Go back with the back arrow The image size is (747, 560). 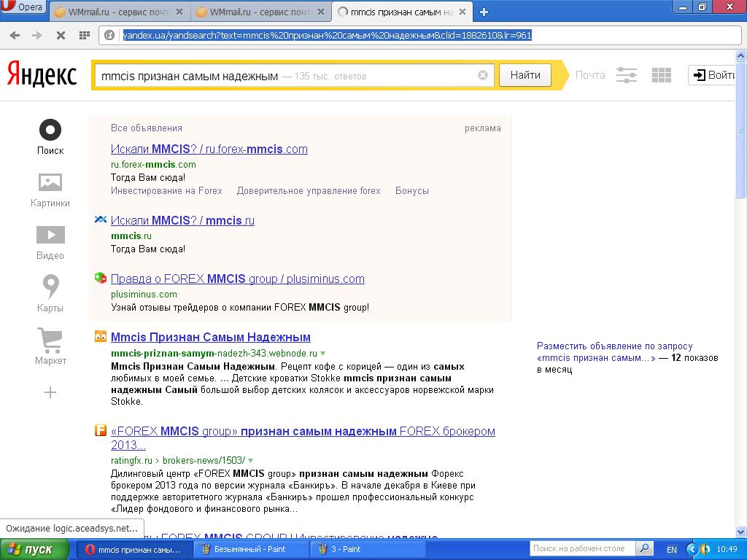pos(15,35)
